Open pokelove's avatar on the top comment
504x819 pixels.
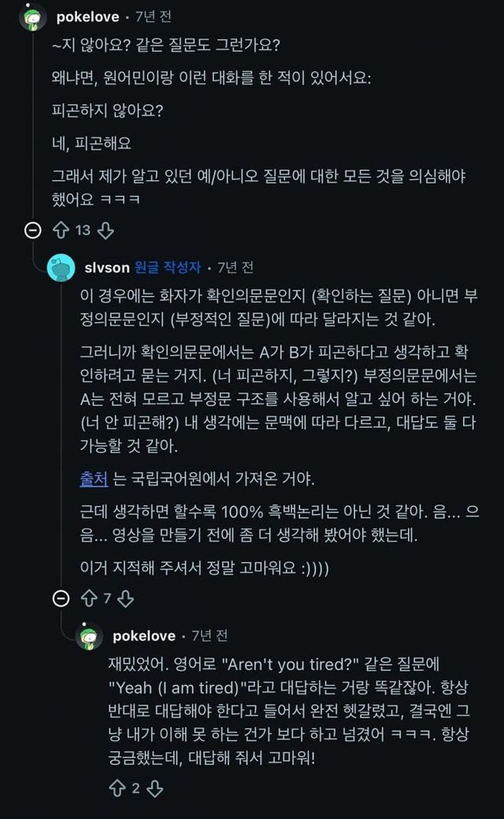pyautogui.click(x=33, y=17)
